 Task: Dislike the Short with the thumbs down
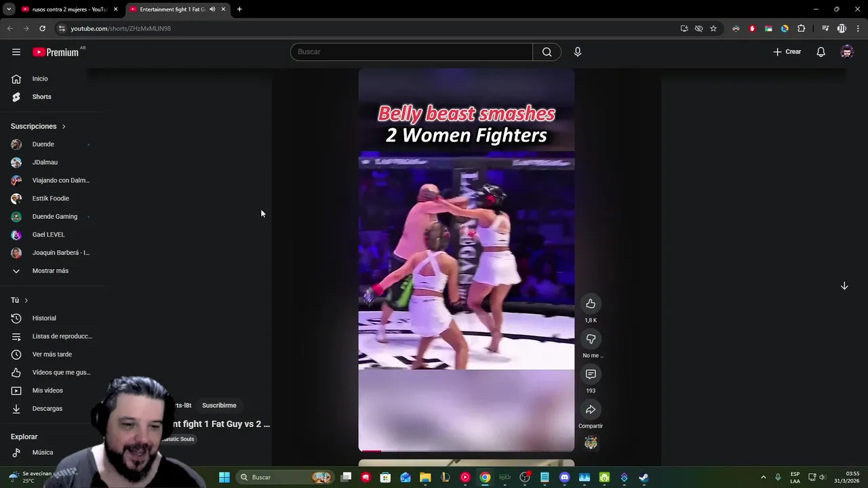(591, 339)
